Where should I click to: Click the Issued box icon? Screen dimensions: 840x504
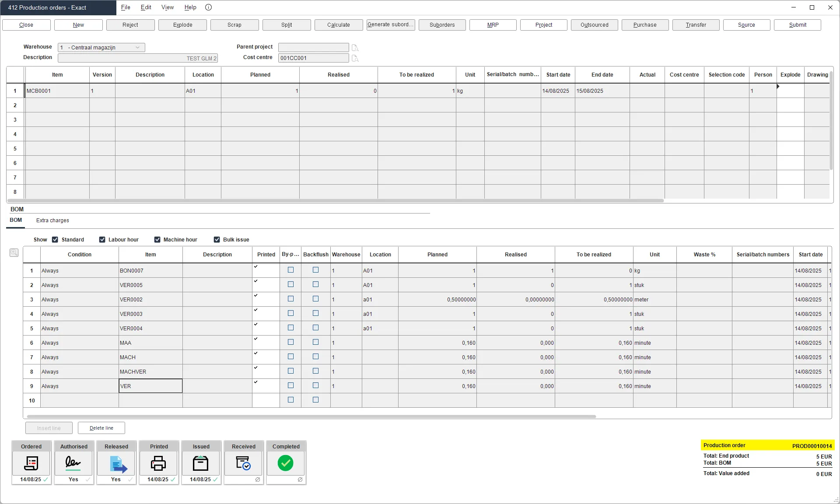pyautogui.click(x=201, y=463)
